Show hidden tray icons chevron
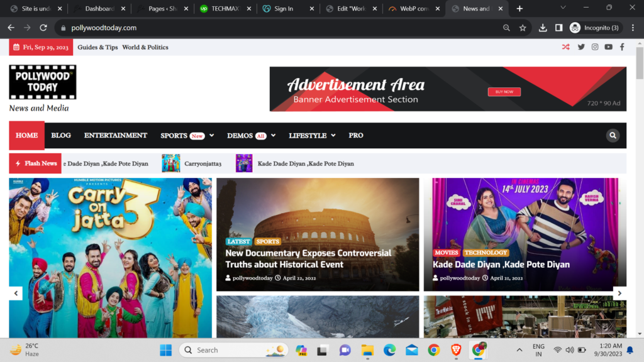This screenshot has width=644, height=362. 519,350
